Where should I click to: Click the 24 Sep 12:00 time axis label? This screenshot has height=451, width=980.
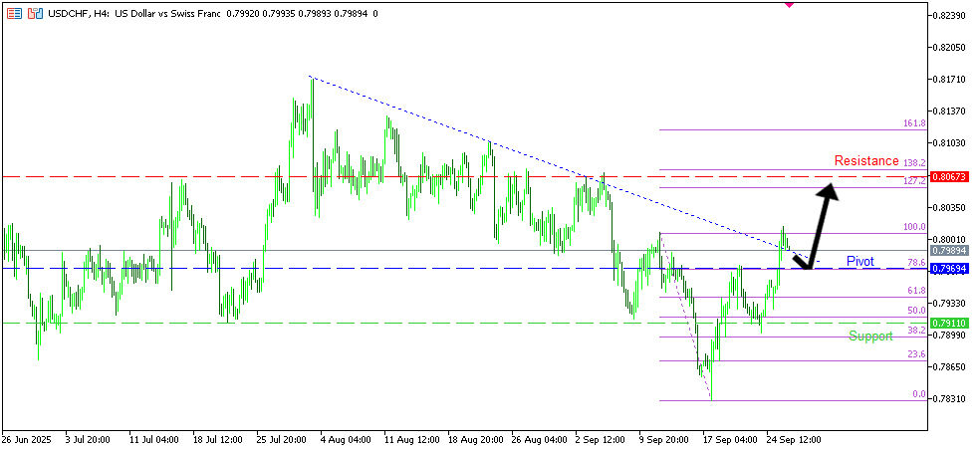point(793,438)
